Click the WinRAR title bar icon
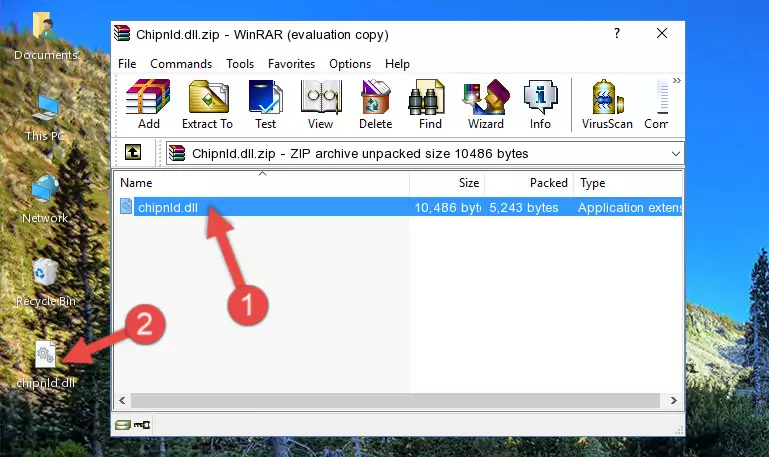The width and height of the screenshot is (769, 457). [x=122, y=34]
